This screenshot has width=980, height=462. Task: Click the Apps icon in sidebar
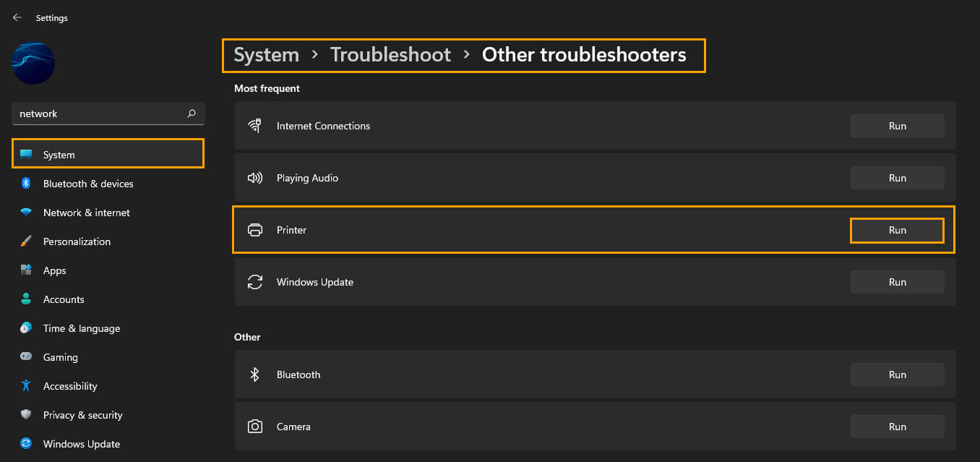(26, 270)
